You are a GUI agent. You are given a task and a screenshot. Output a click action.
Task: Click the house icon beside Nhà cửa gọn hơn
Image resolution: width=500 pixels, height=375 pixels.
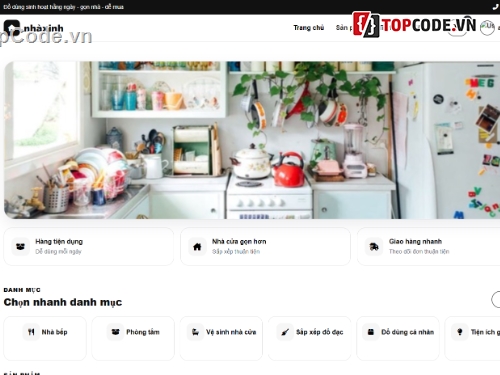[x=197, y=247]
